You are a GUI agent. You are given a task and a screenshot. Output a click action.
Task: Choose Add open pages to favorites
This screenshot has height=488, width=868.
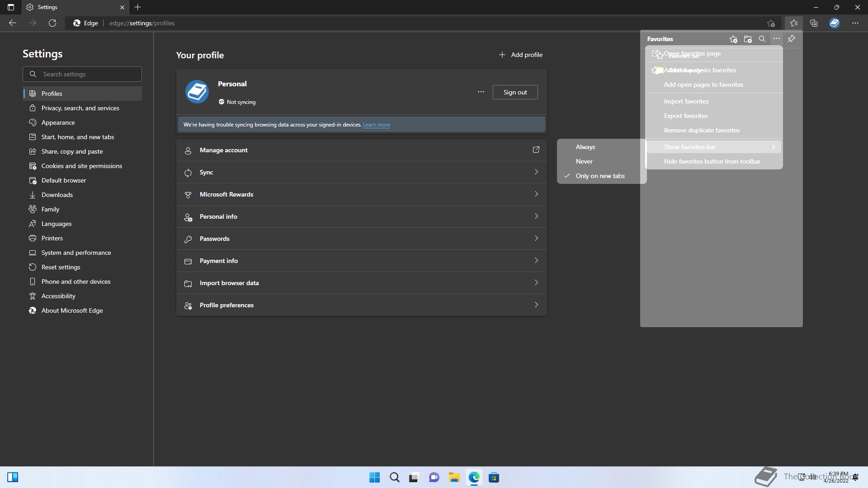click(714, 84)
